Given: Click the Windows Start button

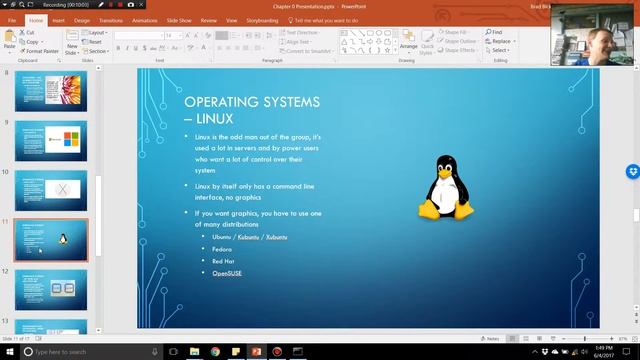Looking at the screenshot, I should 9,351.
